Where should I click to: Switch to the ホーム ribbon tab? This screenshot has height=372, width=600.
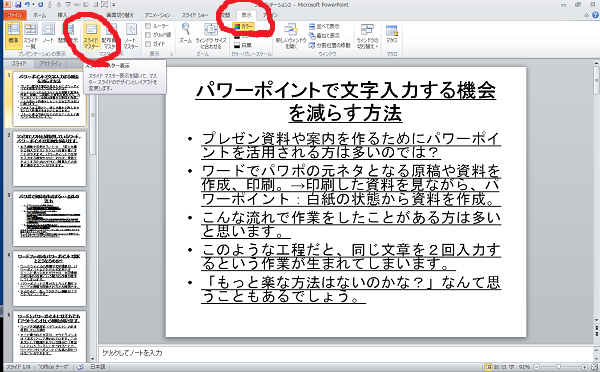[x=39, y=15]
